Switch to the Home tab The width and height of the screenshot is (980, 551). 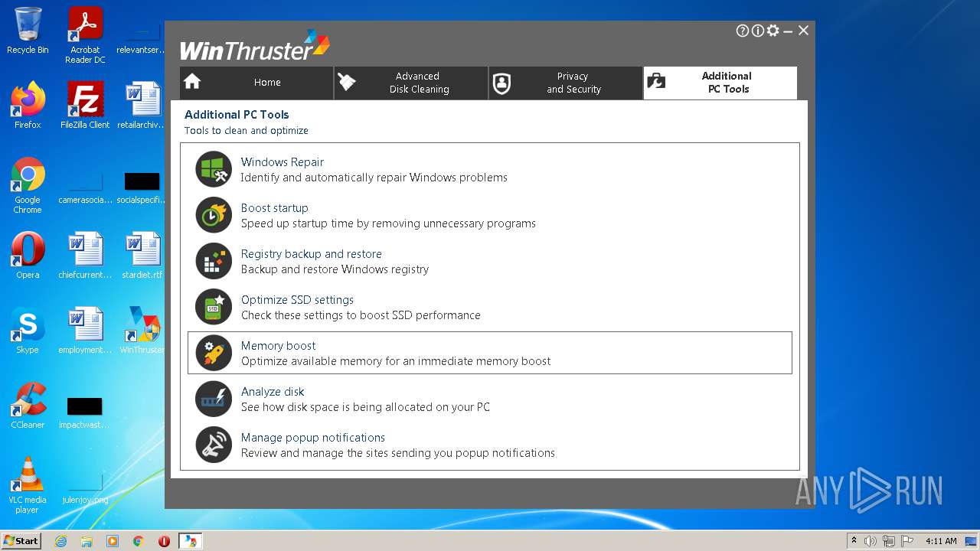[x=256, y=83]
